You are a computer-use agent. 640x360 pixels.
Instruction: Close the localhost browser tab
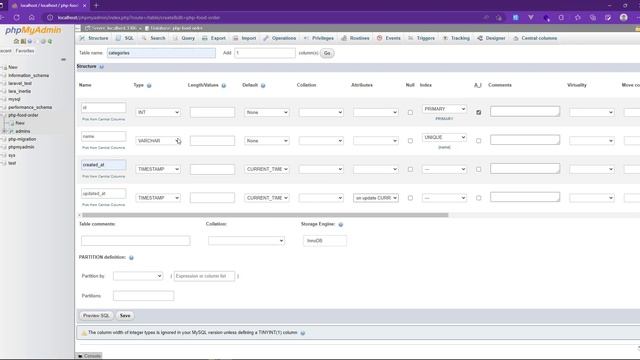(x=84, y=6)
